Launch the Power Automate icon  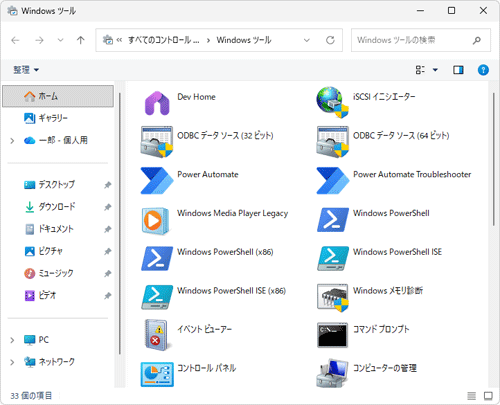[157, 180]
